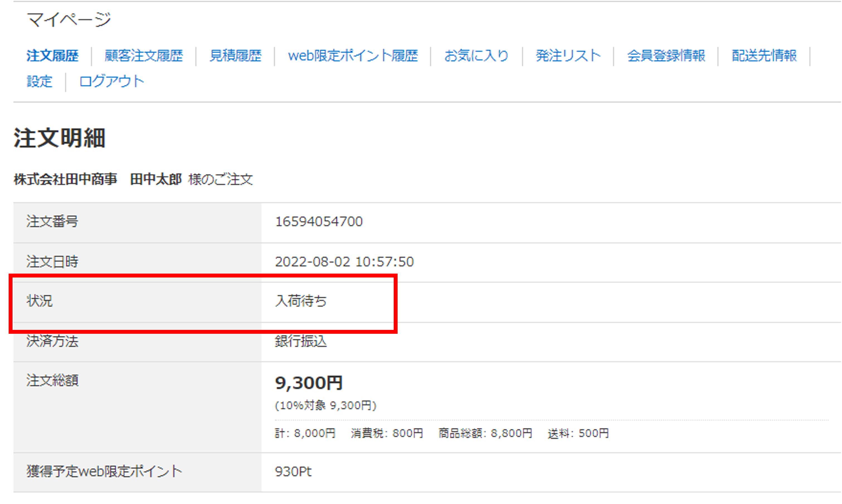
Task: Click the 送料: 500円 text
Action: [x=578, y=433]
